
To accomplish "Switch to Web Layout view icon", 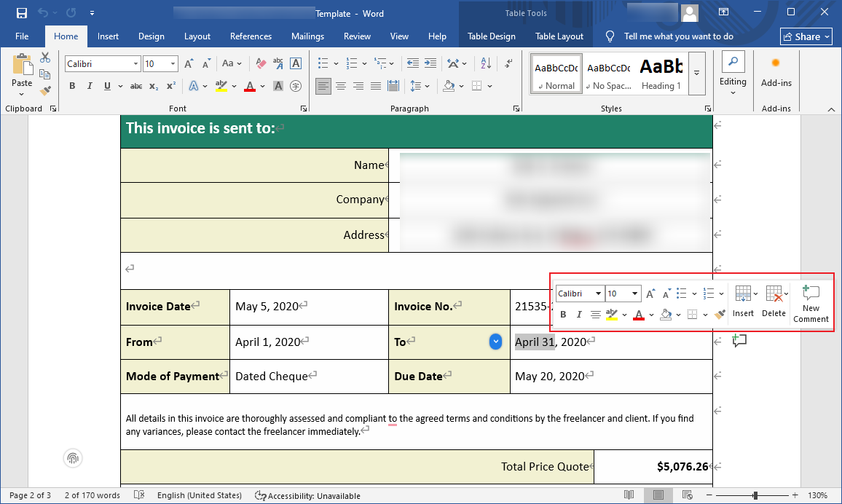I will point(687,495).
